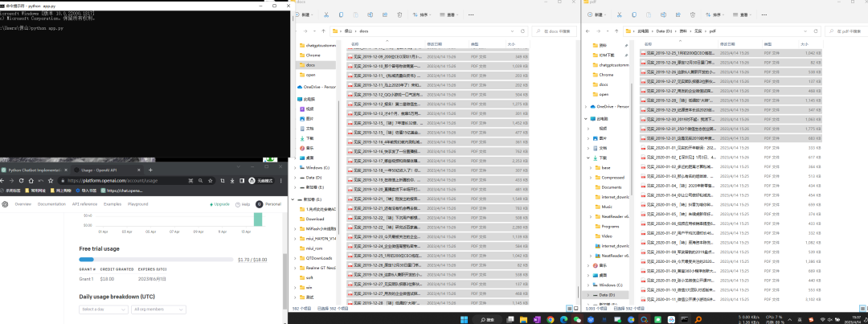The image size is (868, 324).
Task: Click the OpenAI logo on the platform page
Action: point(5,204)
